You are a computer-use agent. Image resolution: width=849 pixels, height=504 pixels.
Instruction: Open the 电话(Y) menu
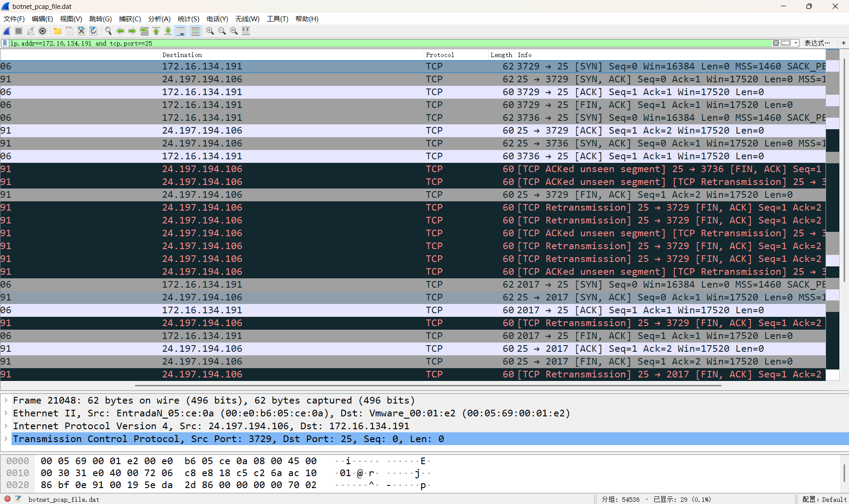(x=217, y=19)
